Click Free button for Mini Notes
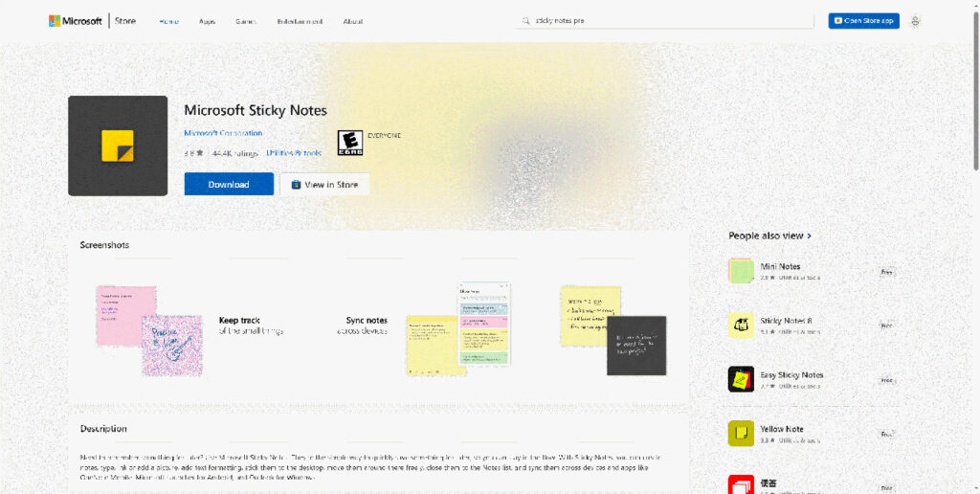The height and width of the screenshot is (494, 980). point(886,272)
